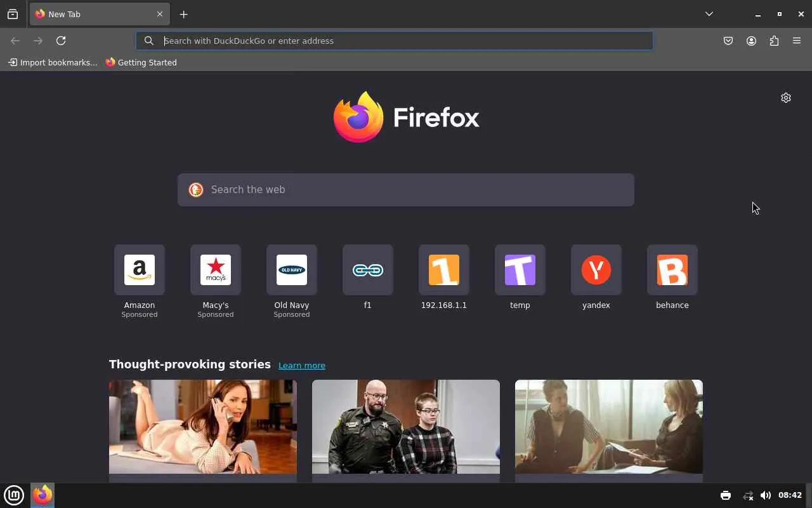Open the f1 shortcut tile
The height and width of the screenshot is (508, 812).
click(x=368, y=277)
